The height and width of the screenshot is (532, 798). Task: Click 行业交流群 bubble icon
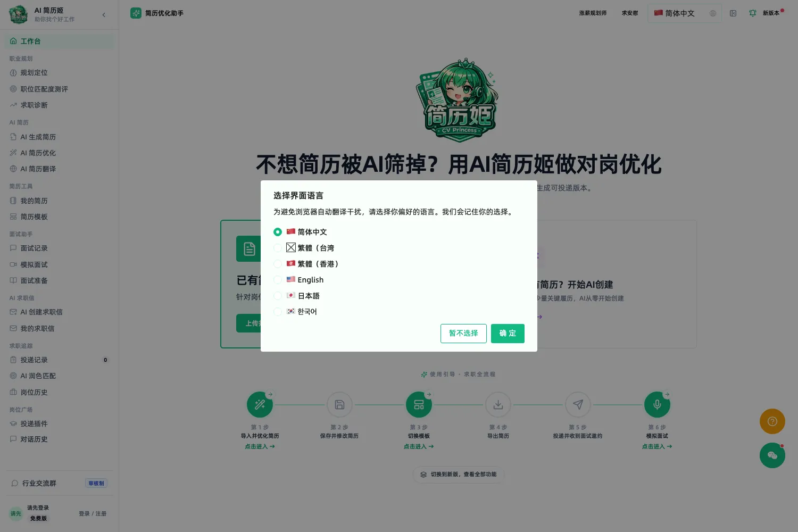(15, 483)
